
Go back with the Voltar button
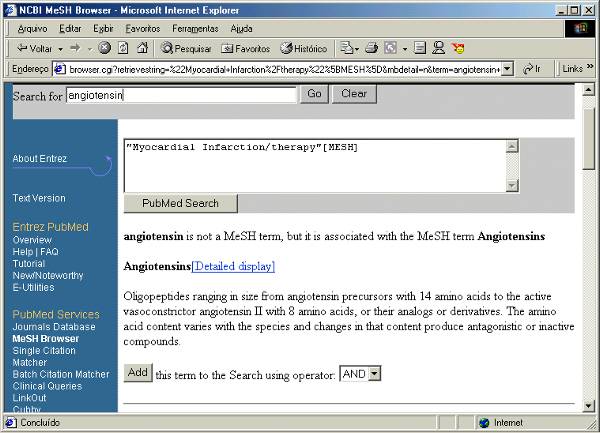click(34, 49)
